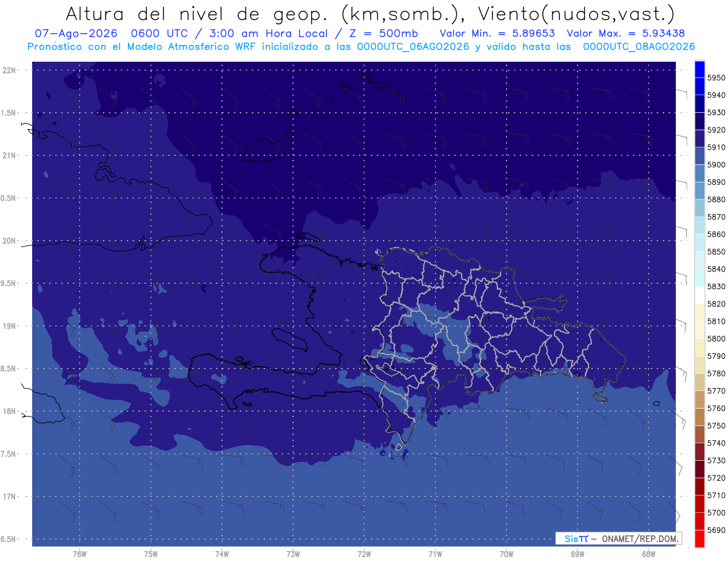Click the '19N' latitude label
This screenshot has height=562, width=728.
tap(10, 326)
